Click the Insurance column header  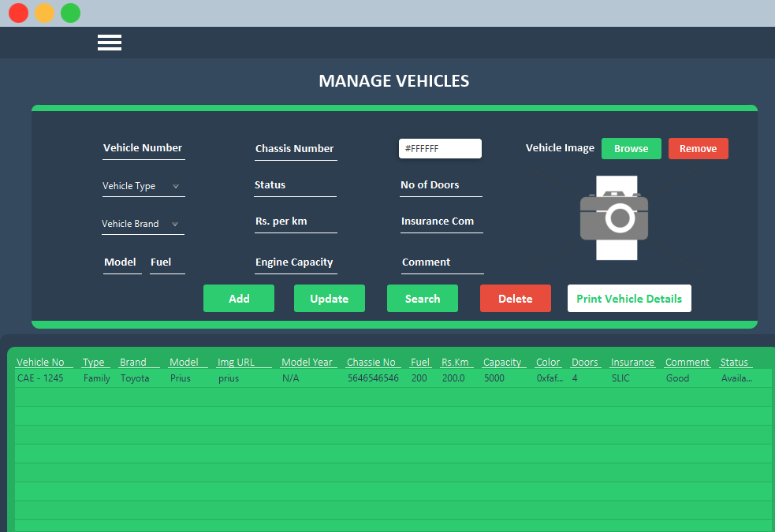(632, 362)
